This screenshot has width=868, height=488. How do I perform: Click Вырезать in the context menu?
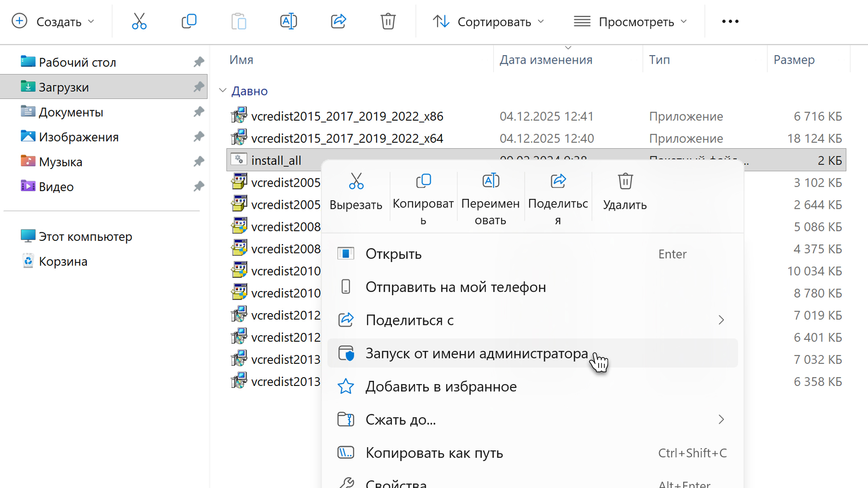click(356, 192)
